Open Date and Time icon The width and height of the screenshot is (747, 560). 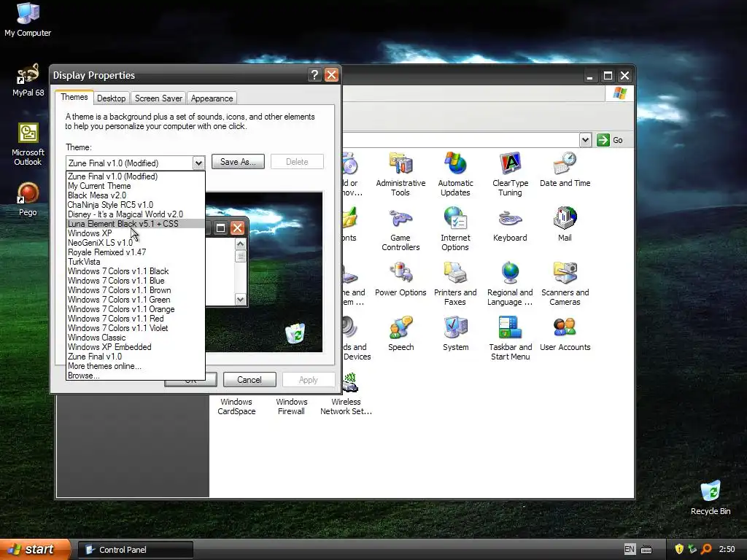[565, 170]
